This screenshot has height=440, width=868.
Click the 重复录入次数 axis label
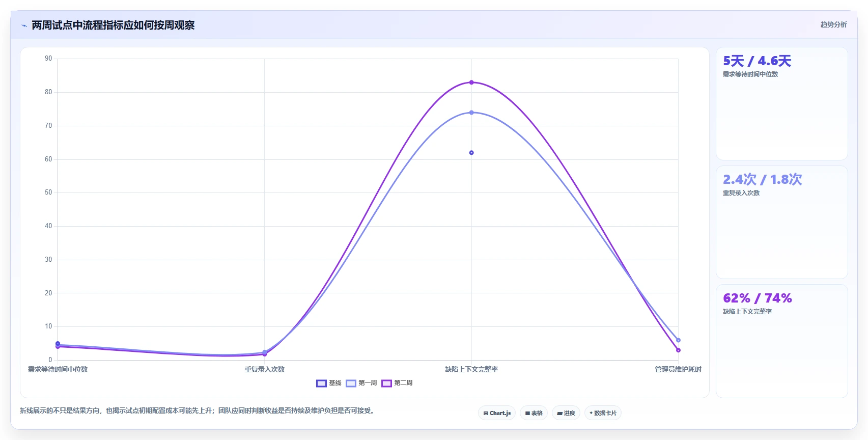265,369
